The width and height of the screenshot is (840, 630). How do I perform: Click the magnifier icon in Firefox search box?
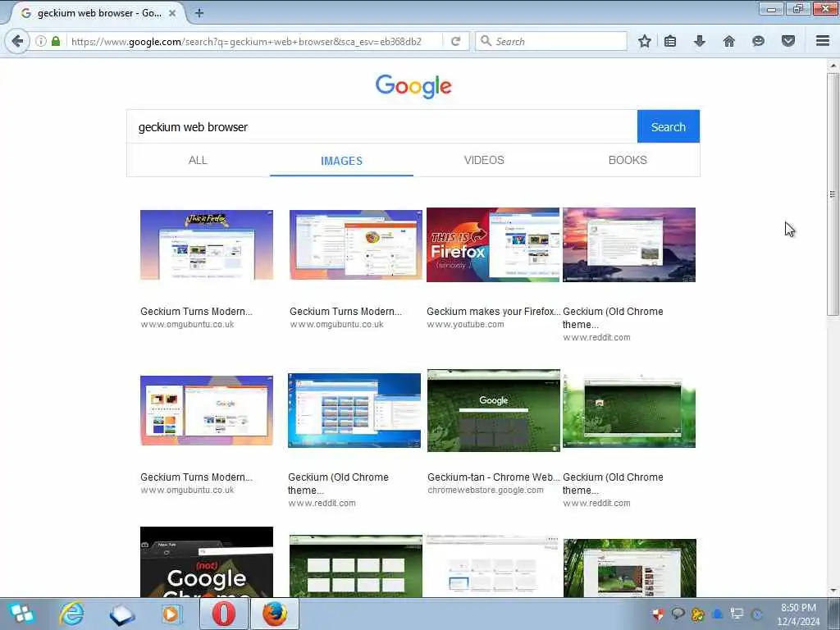pyautogui.click(x=486, y=41)
